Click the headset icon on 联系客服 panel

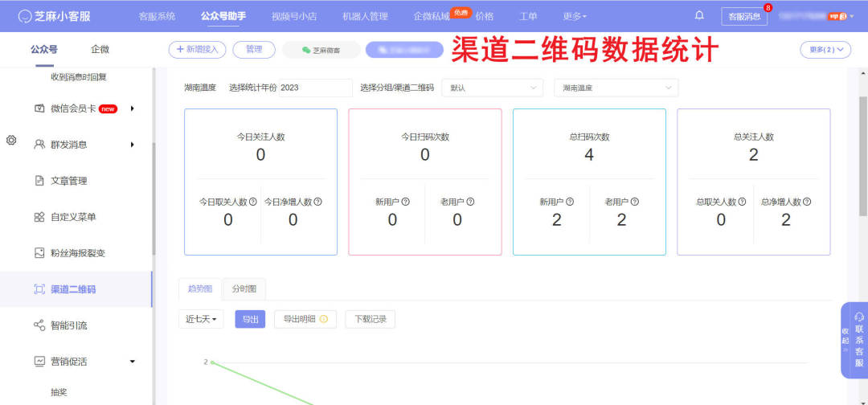point(859,317)
